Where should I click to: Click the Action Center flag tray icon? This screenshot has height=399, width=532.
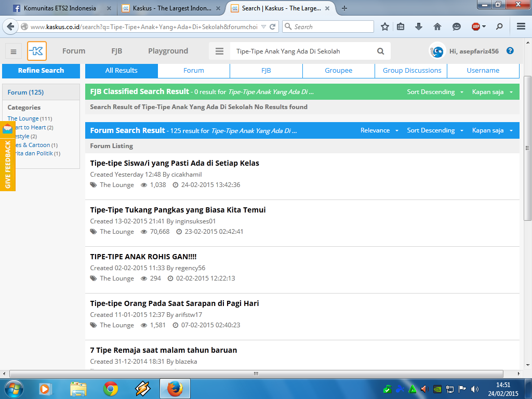462,389
